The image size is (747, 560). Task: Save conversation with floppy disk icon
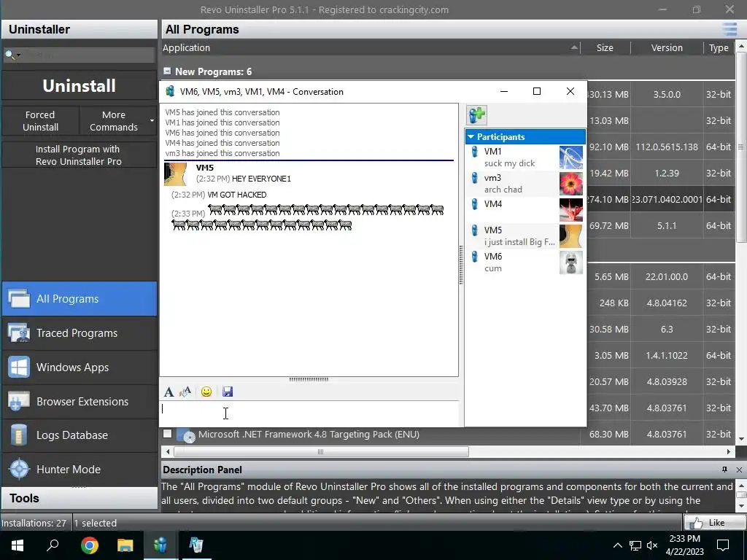coord(228,392)
